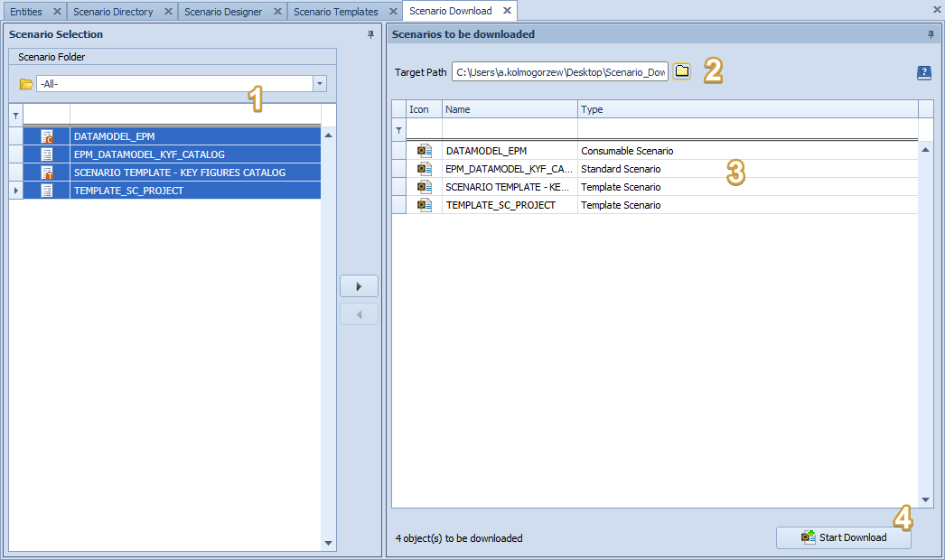Click the DATAMODEL_EPM icon in the download list

click(x=424, y=151)
